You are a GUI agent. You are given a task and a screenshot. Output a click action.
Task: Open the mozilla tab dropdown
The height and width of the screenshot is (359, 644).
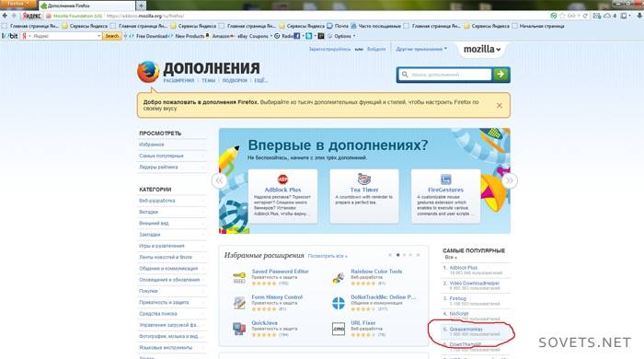point(482,50)
